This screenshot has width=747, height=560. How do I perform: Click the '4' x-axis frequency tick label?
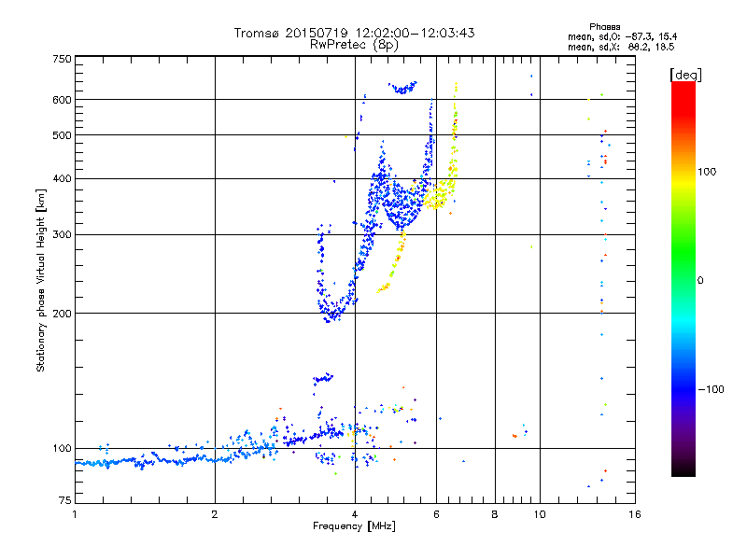click(355, 514)
